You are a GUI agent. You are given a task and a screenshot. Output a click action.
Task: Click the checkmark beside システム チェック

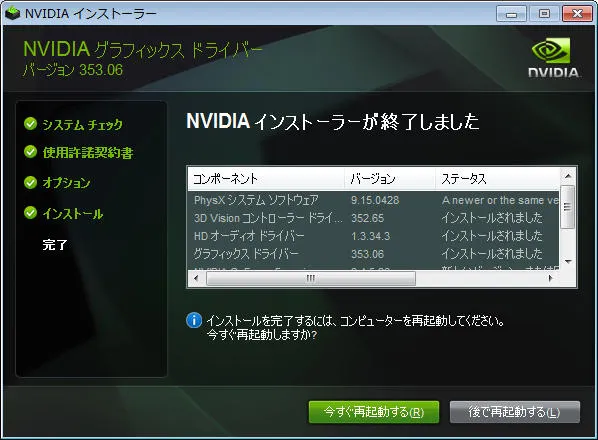(30, 124)
